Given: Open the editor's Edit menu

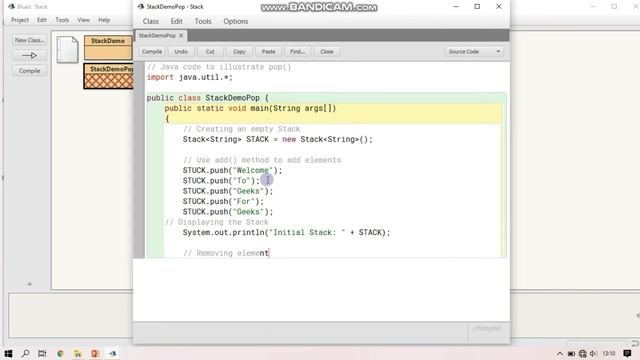Looking at the screenshot, I should 176,21.
